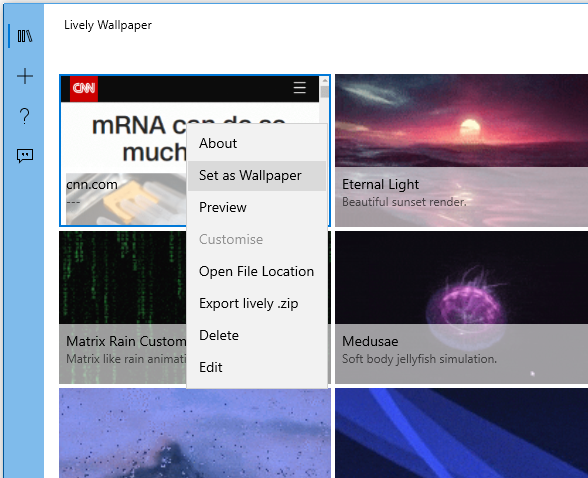Click the cnn.com wallpaper title
588x478 pixels.
92,184
